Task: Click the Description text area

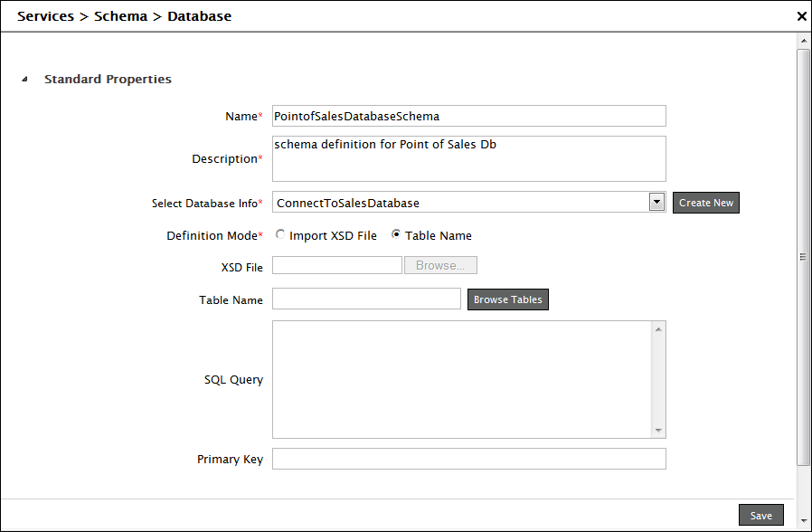Action: click(x=468, y=158)
